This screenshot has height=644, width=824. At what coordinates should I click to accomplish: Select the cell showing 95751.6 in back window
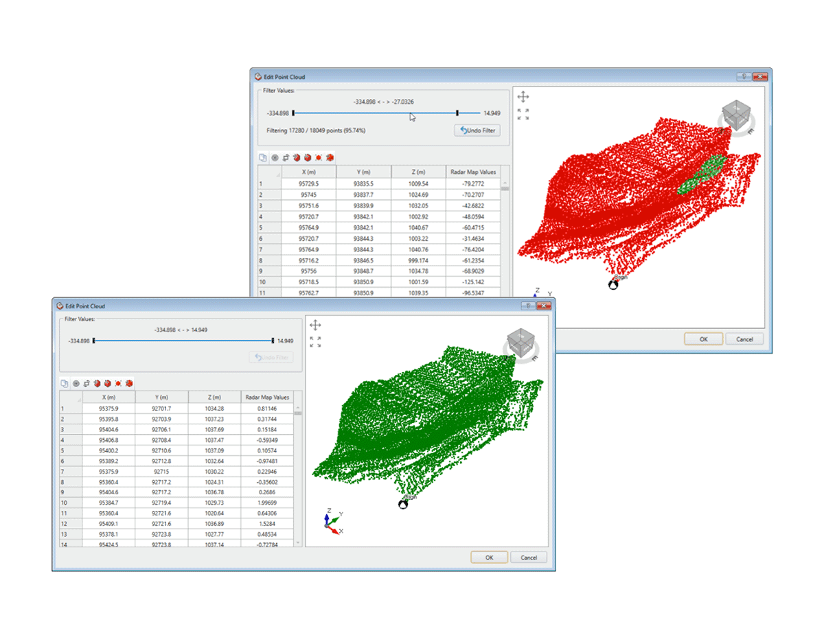coord(308,205)
